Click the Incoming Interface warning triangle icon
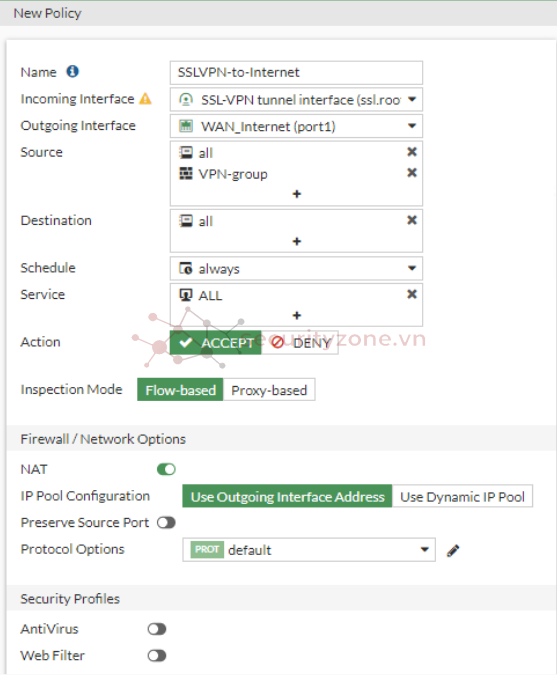This screenshot has width=557, height=675. click(x=145, y=99)
